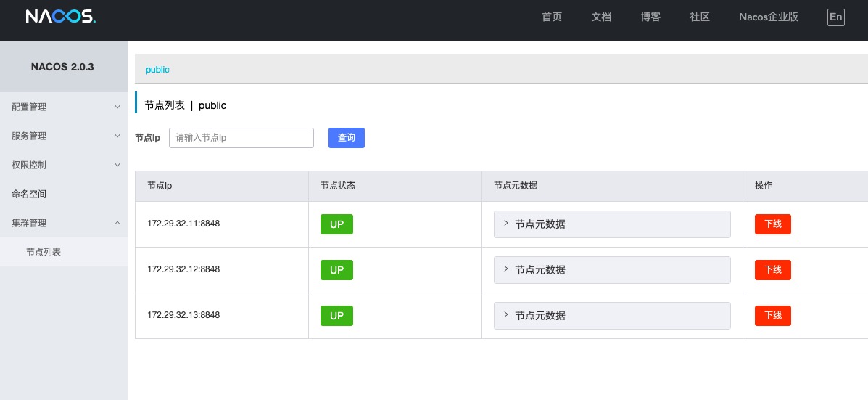Collapse the 集群管理 sidebar menu
Screen dimensions: 868x400
[64, 223]
